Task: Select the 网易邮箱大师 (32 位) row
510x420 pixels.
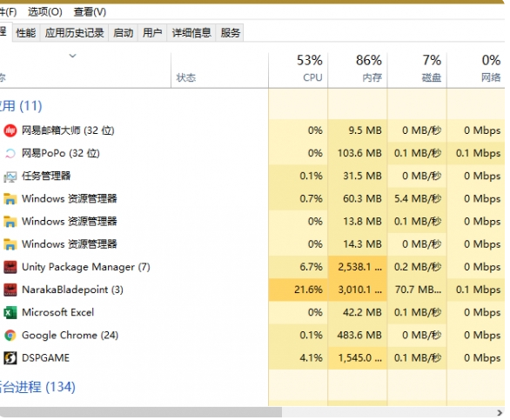Action: coord(252,130)
